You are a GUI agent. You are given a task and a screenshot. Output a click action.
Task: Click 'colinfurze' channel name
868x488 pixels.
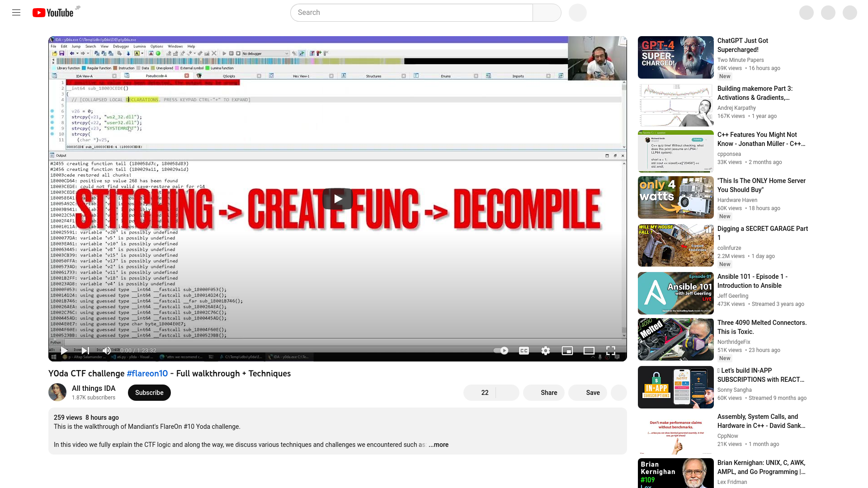(x=729, y=248)
